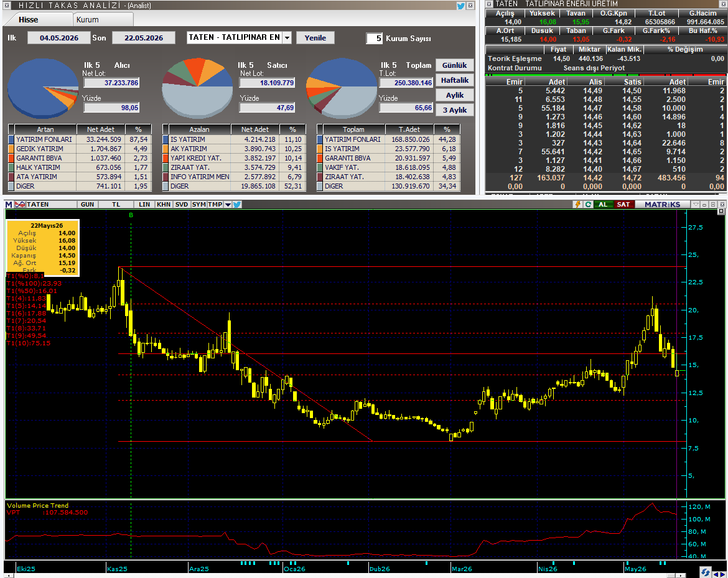Viewport: 728px width, 578px height.
Task: Click the Satıcı pie chart
Action: [x=197, y=88]
